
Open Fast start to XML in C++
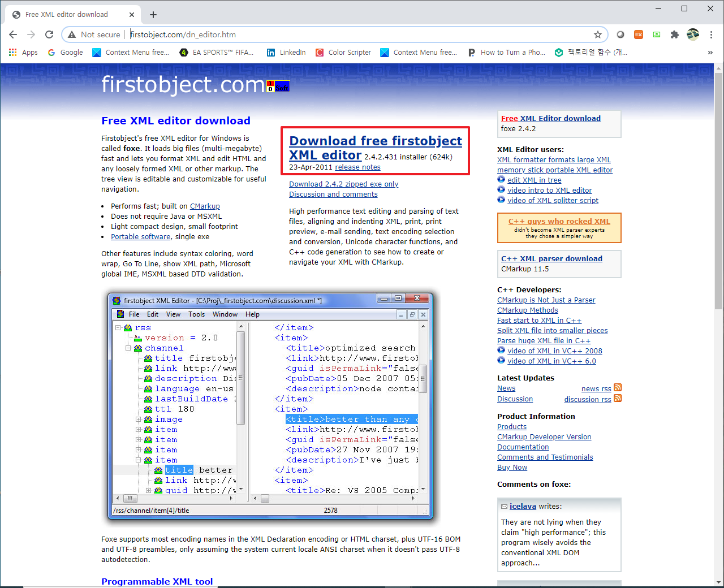coord(539,321)
